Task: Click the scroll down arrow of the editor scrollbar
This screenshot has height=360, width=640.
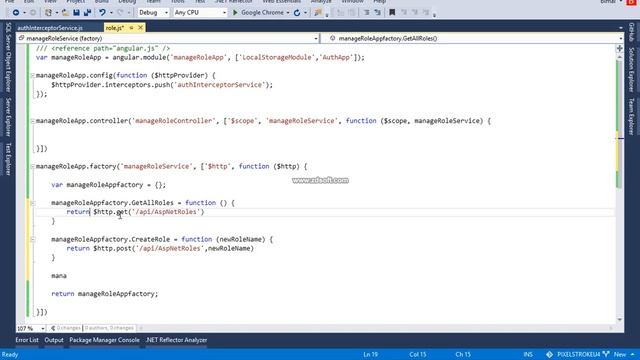Action: (620, 320)
